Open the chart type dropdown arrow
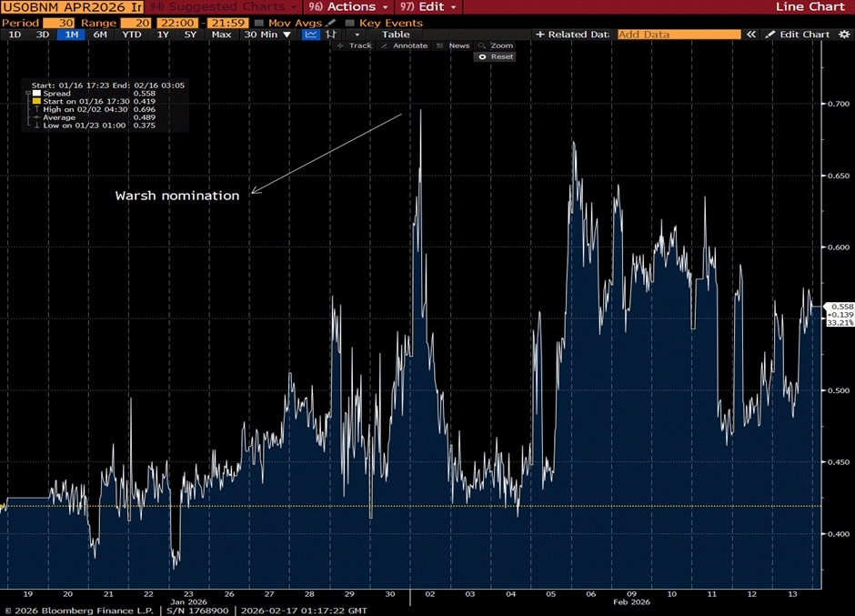This screenshot has height=616, width=855. pos(357,35)
